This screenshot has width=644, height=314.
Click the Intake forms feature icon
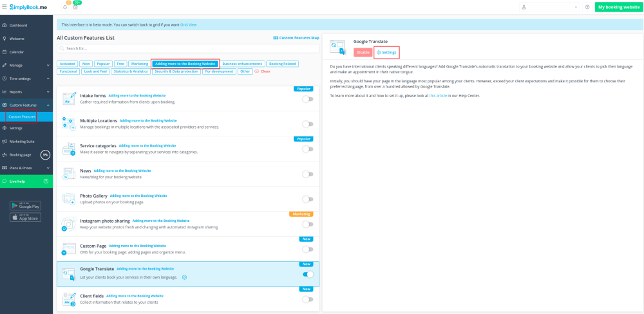pos(69,98)
